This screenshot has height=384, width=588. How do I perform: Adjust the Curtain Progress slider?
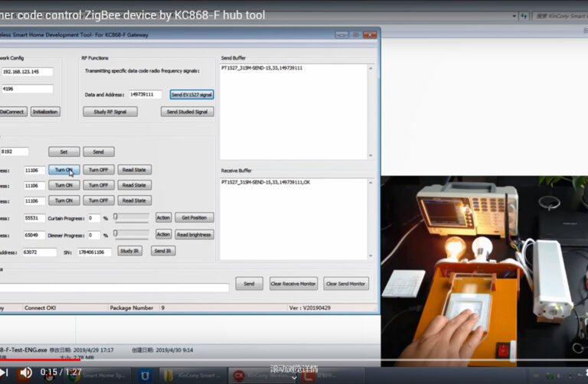(x=131, y=218)
